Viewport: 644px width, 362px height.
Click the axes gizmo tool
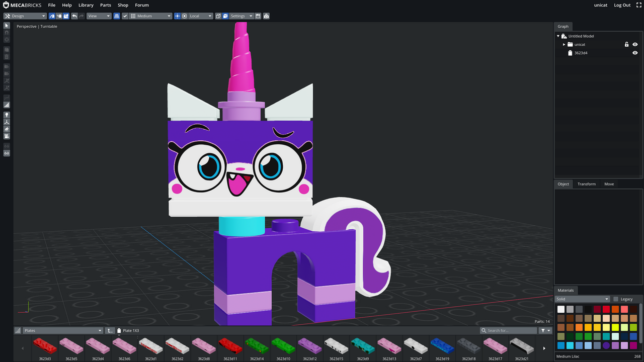[7, 122]
